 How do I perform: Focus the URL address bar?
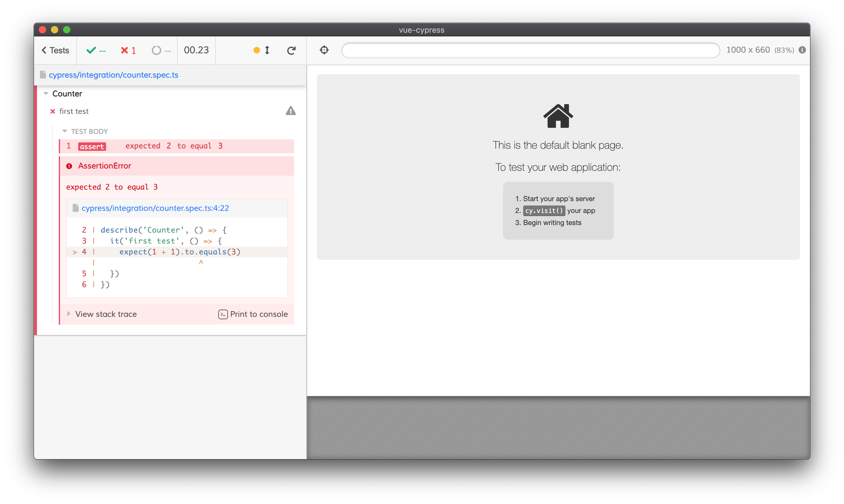point(530,50)
